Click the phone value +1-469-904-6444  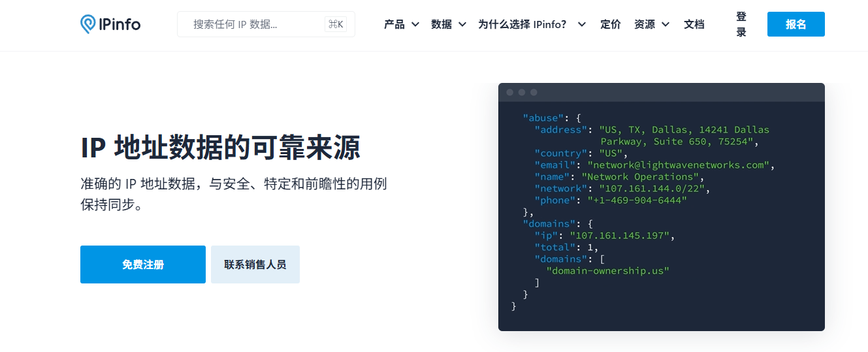point(637,200)
